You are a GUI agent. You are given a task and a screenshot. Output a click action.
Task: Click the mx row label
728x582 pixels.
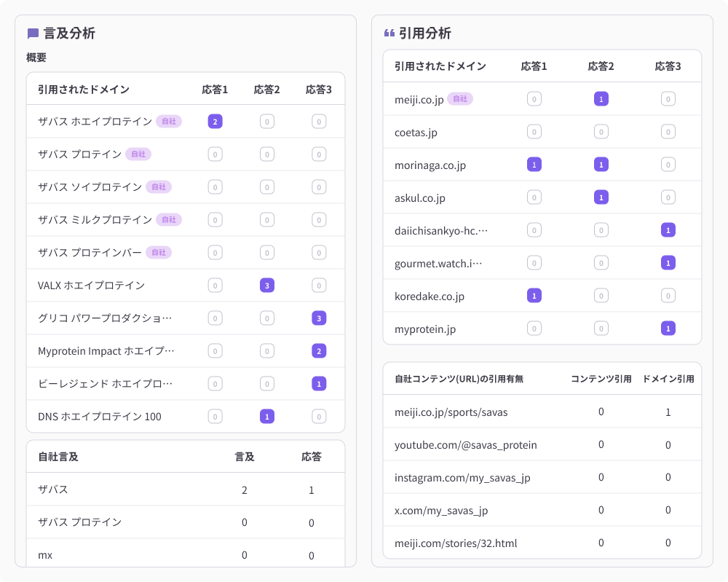45,556
